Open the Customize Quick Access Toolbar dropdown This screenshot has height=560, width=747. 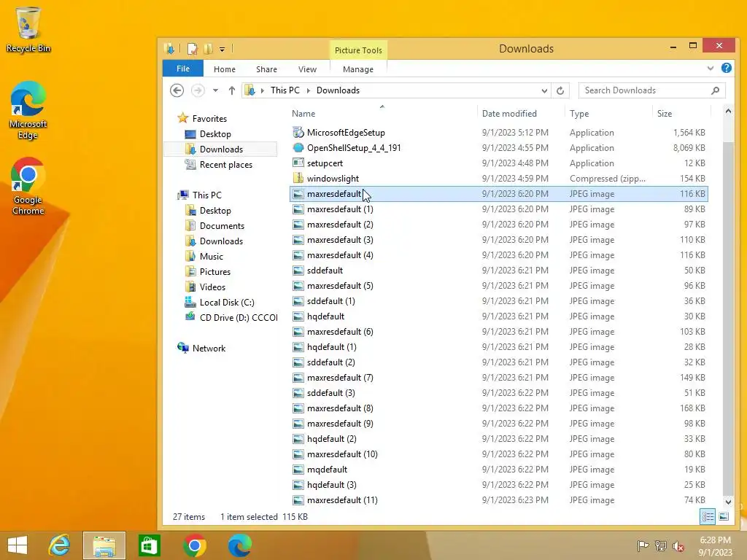(x=222, y=49)
